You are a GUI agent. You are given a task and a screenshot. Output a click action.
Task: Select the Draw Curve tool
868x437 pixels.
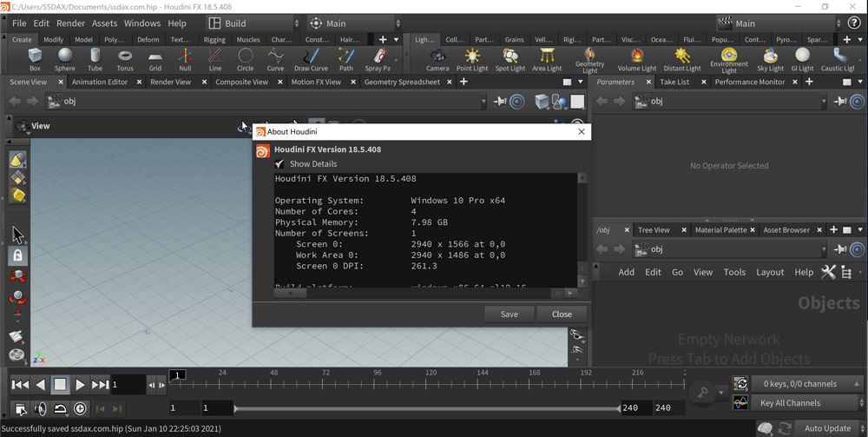click(x=311, y=57)
